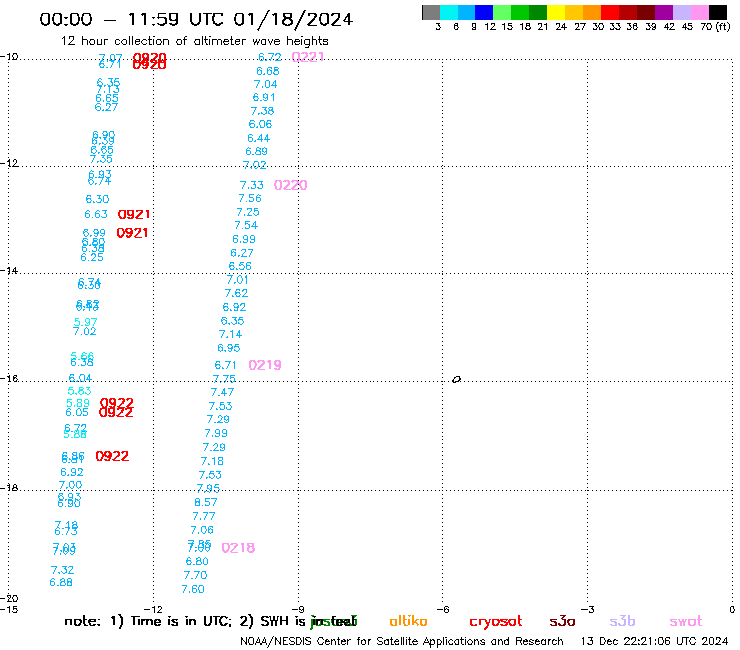Click the cyan 6 ft legend swatch
This screenshot has height=650, width=740.
[x=449, y=12]
